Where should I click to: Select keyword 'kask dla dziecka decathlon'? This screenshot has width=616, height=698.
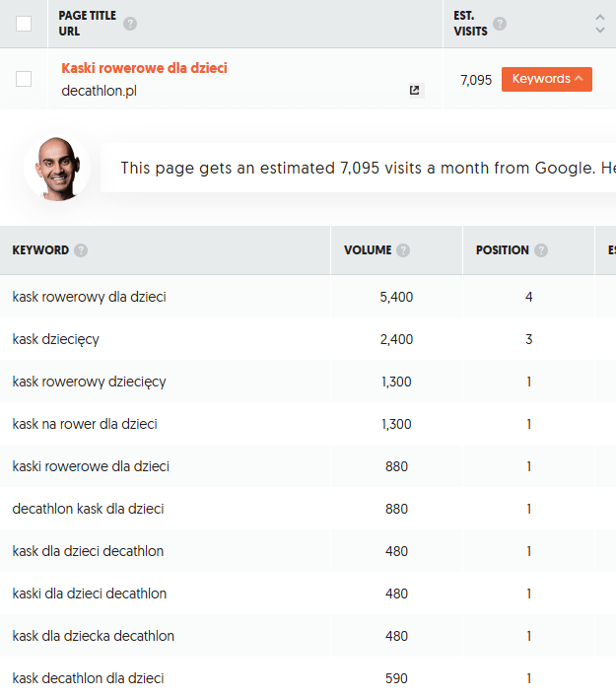(x=93, y=636)
